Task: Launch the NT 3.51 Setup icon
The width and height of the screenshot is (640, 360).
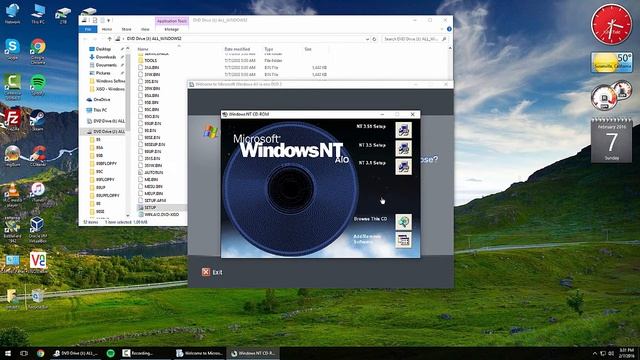Action: tap(403, 130)
